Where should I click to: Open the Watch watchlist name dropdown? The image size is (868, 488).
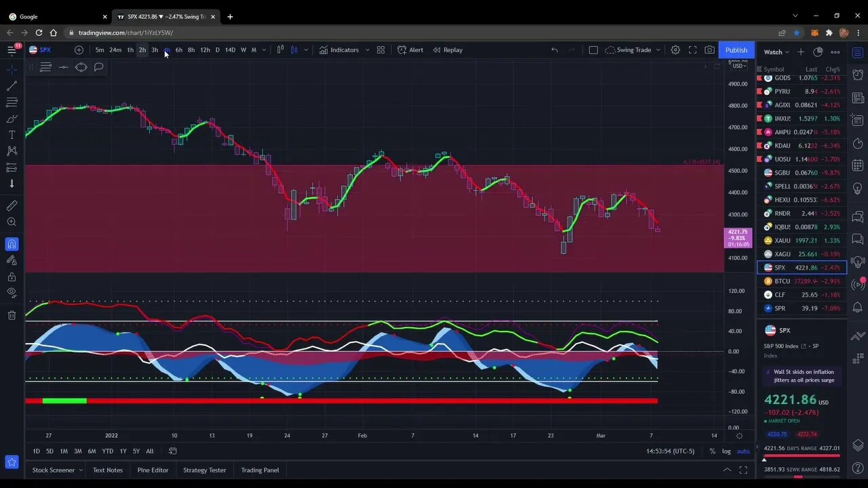pyautogui.click(x=776, y=52)
